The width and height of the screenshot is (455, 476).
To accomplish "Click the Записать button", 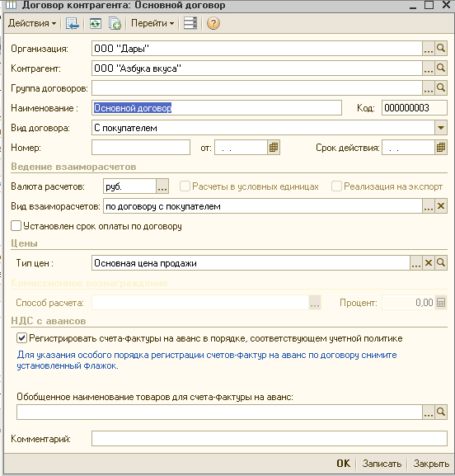I will point(382,464).
